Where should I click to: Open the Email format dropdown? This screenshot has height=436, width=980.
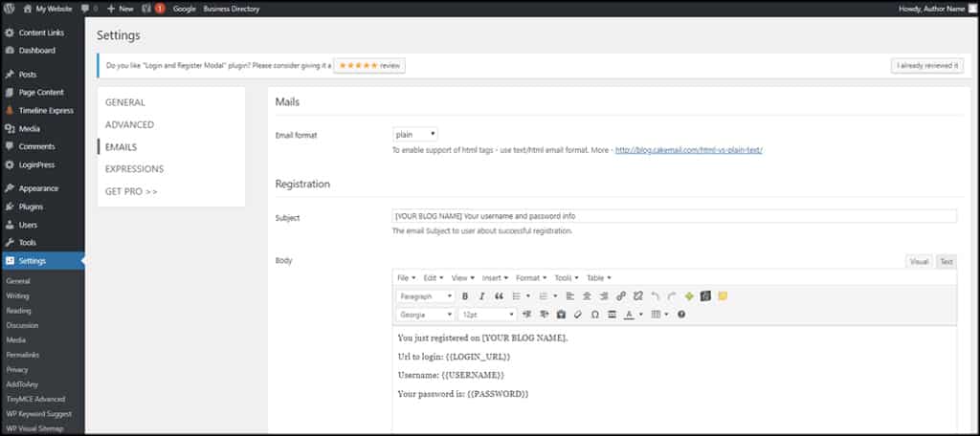(415, 135)
